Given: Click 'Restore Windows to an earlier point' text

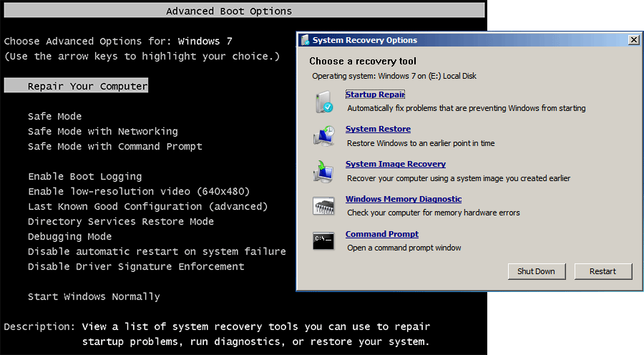Looking at the screenshot, I should coord(421,143).
